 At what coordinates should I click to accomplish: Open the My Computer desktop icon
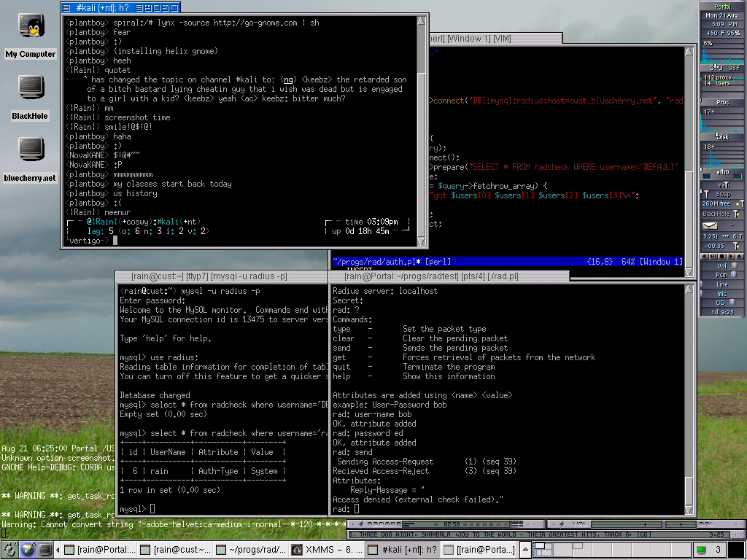pyautogui.click(x=31, y=35)
